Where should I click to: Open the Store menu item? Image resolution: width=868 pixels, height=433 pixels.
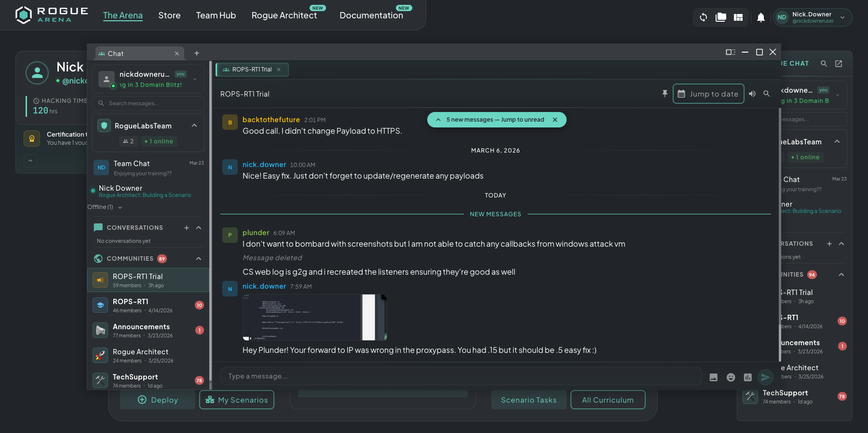click(x=169, y=15)
